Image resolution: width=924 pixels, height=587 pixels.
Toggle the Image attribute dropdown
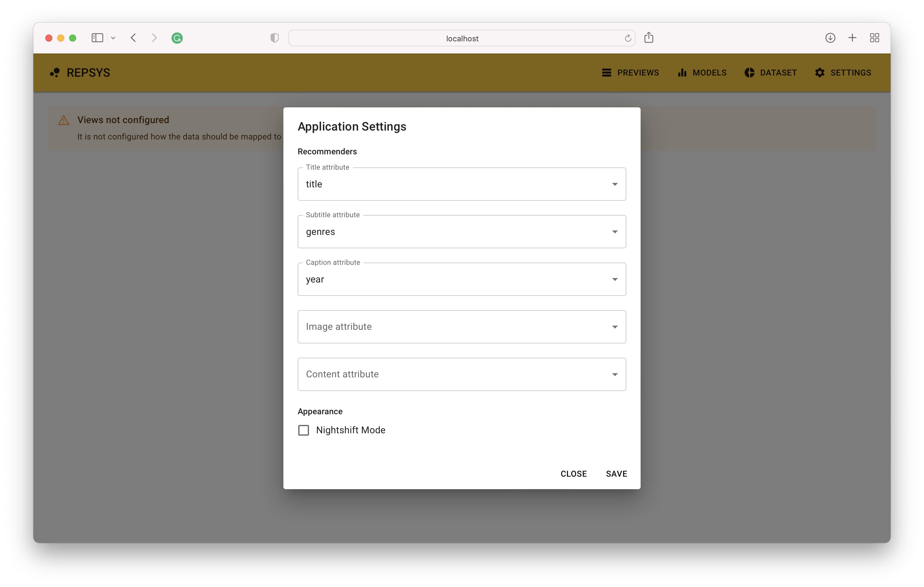click(614, 327)
